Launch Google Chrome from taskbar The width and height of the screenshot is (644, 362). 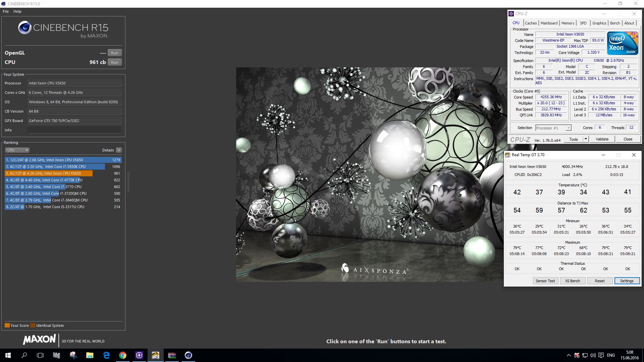pos(123,355)
